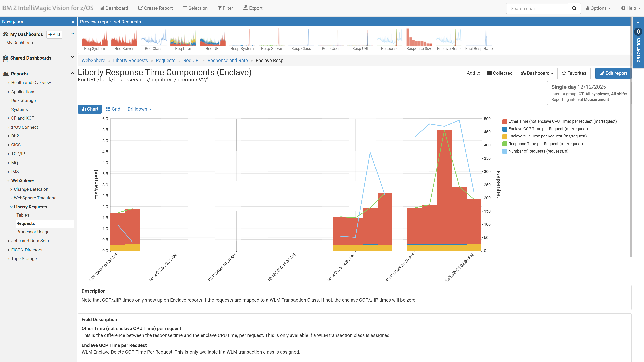644x362 pixels.
Task: Go to Liberty Requests breadcrumb
Action: pyautogui.click(x=130, y=60)
